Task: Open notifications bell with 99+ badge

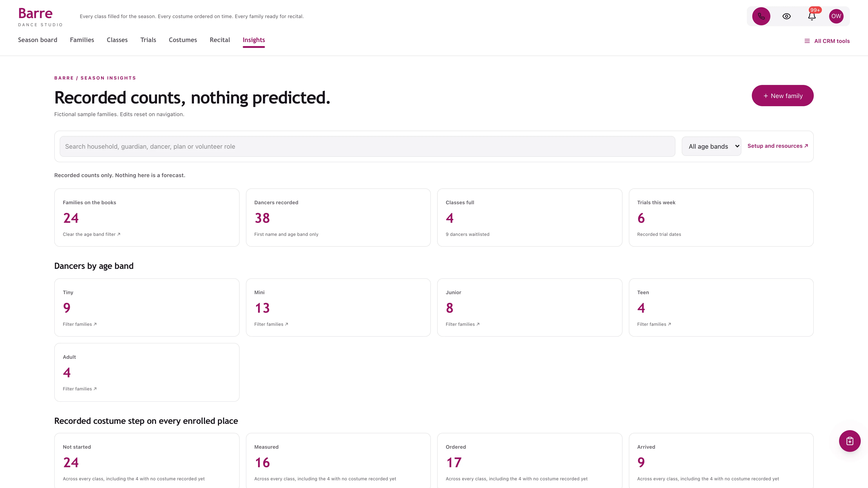Action: point(812,16)
